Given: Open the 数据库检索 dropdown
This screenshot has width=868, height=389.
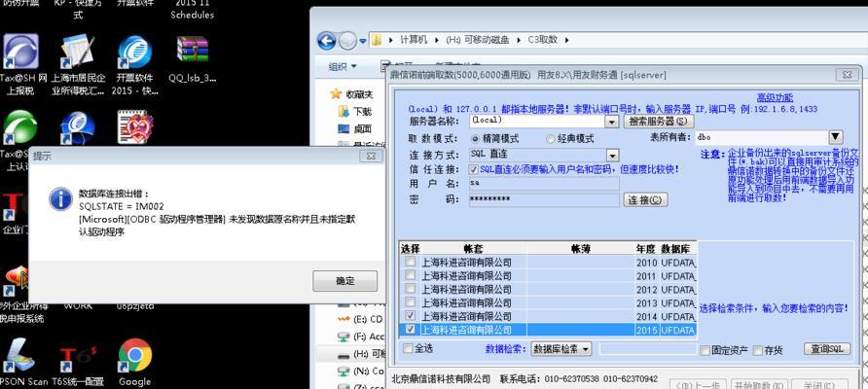Looking at the screenshot, I should click(561, 348).
